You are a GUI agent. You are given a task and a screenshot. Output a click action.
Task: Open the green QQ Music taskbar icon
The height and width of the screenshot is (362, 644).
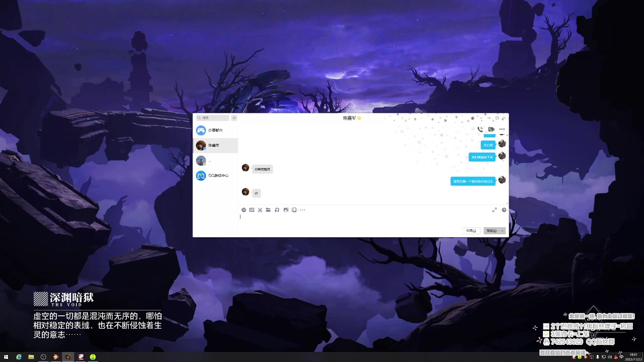pos(93,357)
